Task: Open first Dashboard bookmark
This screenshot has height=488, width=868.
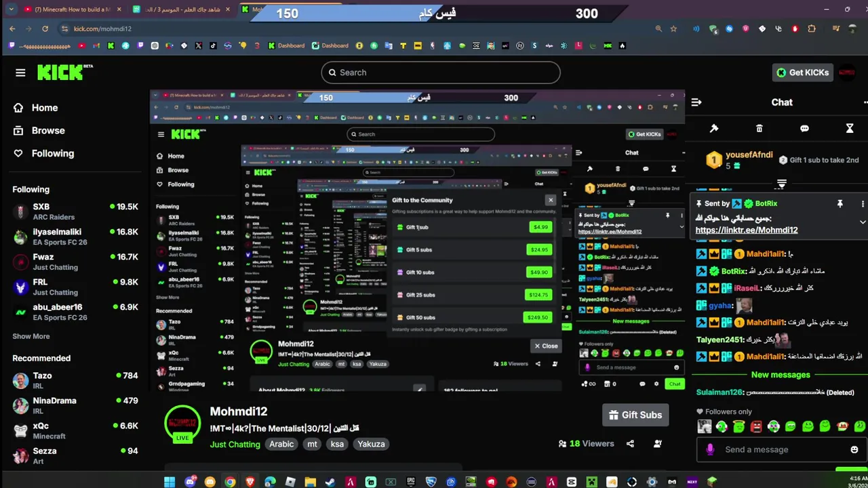Action: coord(286,45)
